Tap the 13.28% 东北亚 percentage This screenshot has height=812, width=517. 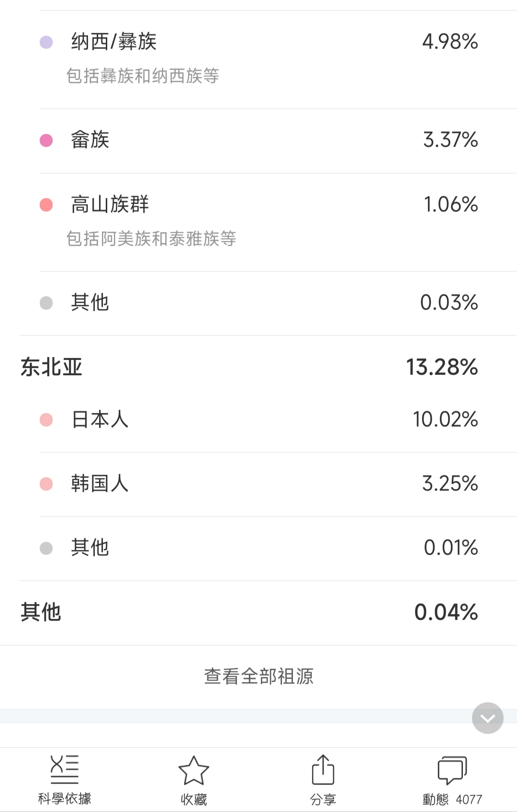(x=442, y=367)
